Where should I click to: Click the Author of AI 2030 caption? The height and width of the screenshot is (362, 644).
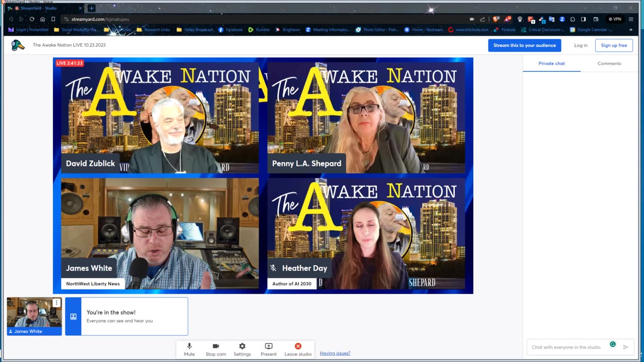[x=292, y=284]
